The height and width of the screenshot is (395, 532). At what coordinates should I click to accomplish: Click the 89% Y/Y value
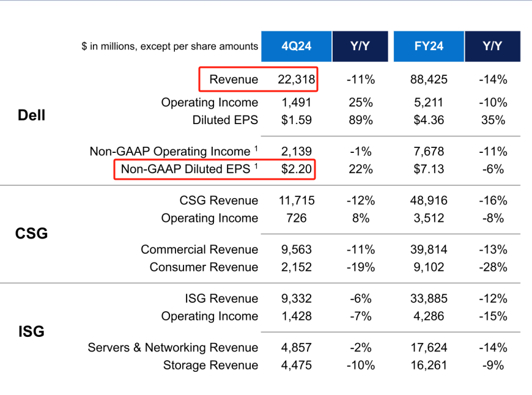360,120
